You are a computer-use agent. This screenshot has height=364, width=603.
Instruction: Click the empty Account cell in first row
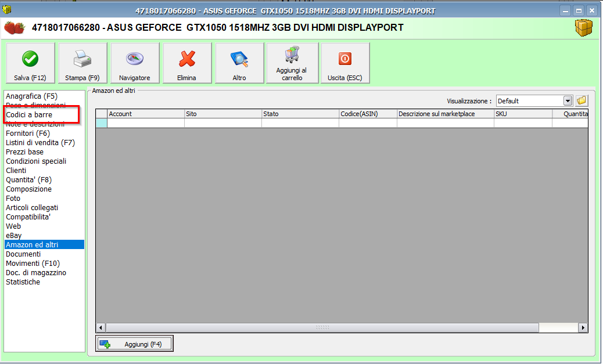[x=146, y=123]
